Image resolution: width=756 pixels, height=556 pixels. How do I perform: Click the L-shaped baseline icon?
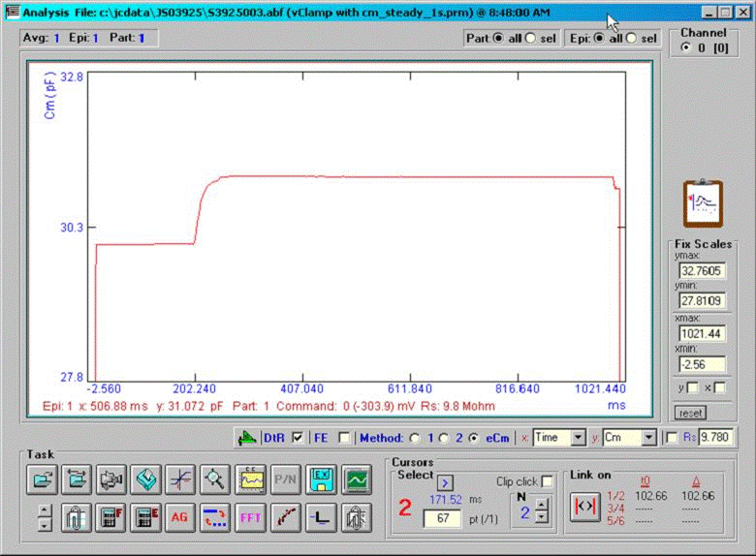tap(321, 517)
